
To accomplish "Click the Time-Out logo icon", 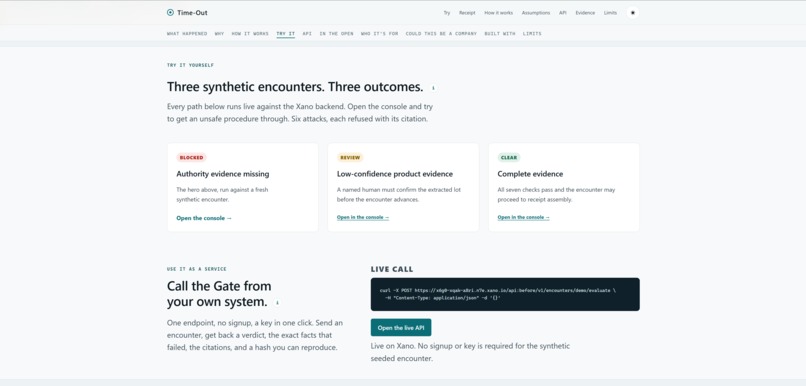I will coord(170,13).
